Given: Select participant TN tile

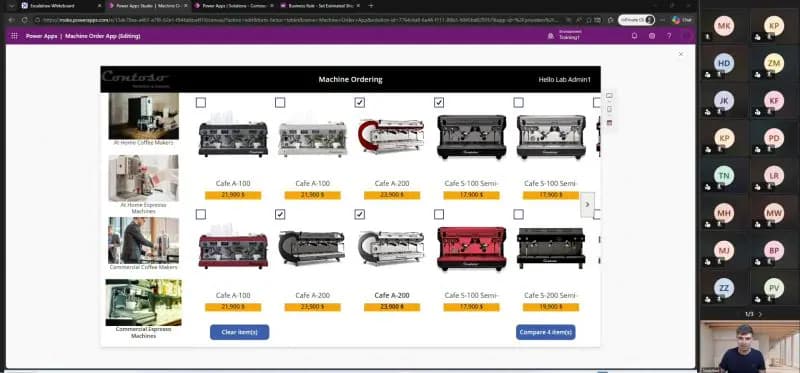Looking at the screenshot, I should (x=723, y=176).
